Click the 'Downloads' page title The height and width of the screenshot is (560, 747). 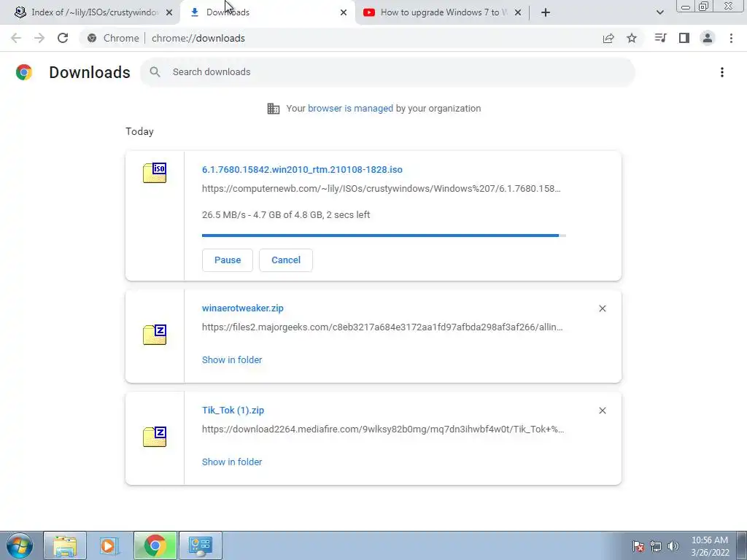pyautogui.click(x=90, y=72)
